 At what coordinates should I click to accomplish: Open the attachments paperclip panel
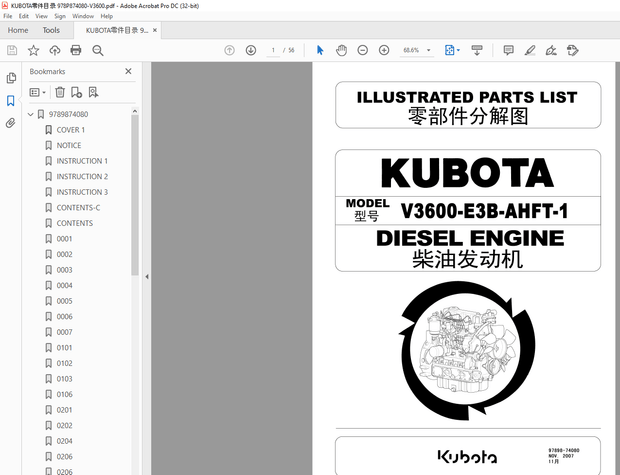[x=11, y=123]
